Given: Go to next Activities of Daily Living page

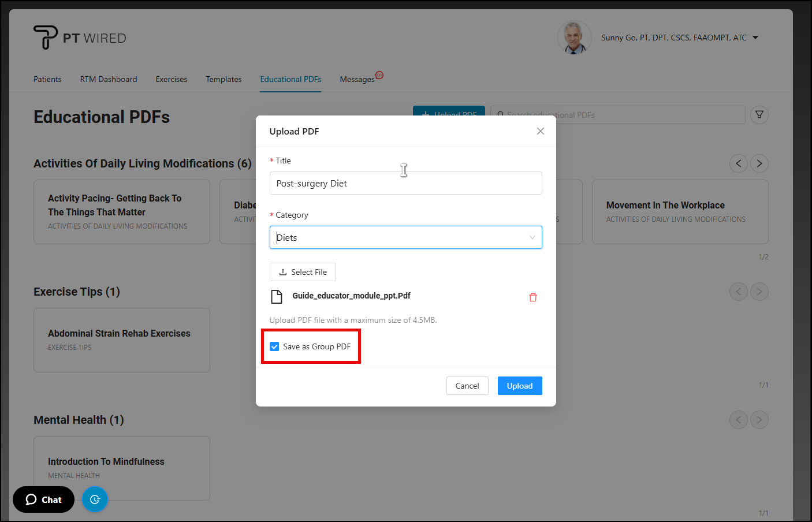Looking at the screenshot, I should pyautogui.click(x=759, y=163).
